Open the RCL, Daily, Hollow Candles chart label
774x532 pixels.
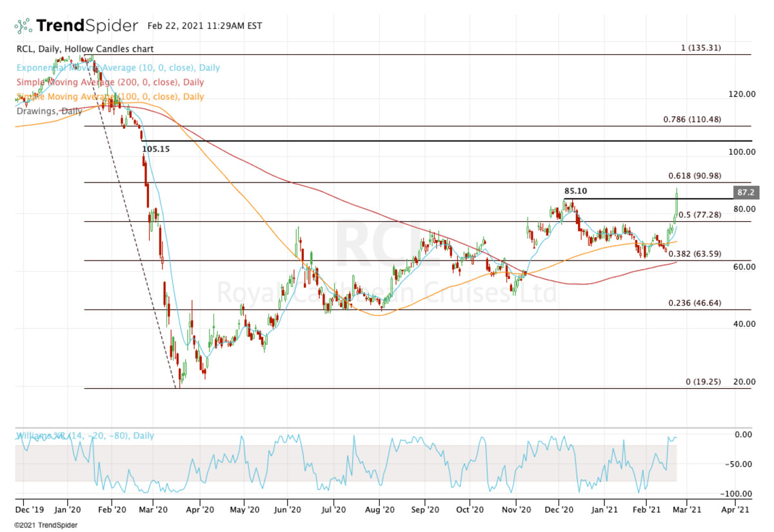click(x=84, y=48)
